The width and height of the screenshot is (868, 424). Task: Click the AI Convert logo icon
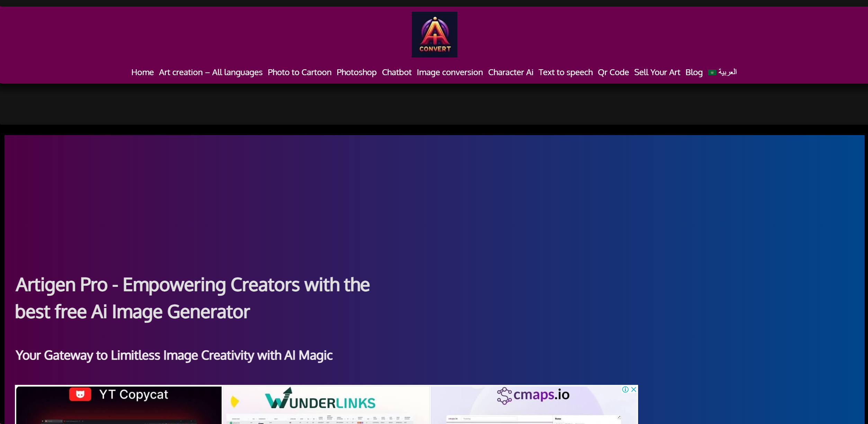434,34
